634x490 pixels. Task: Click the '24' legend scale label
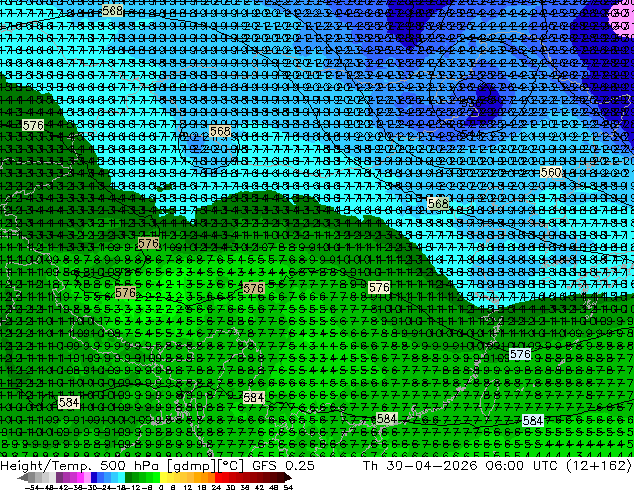[x=216, y=487]
